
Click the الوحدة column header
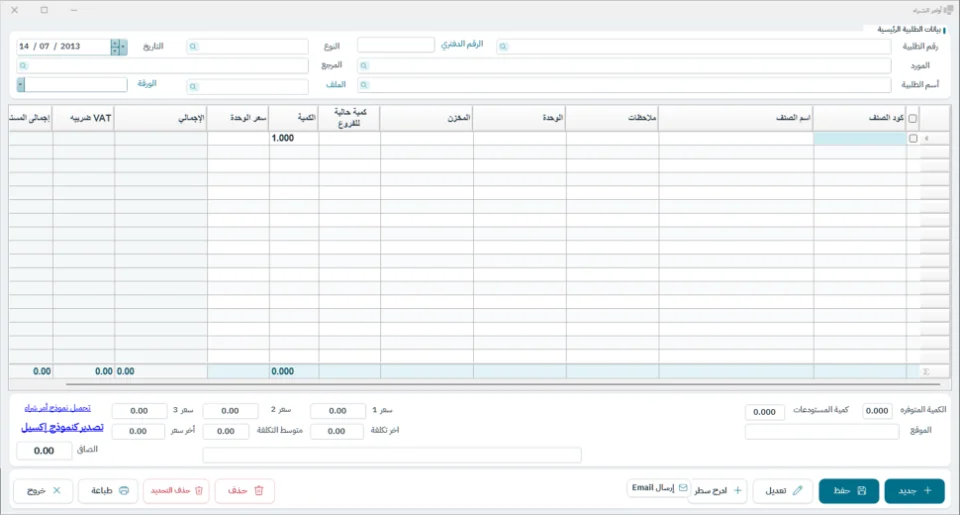[519, 118]
